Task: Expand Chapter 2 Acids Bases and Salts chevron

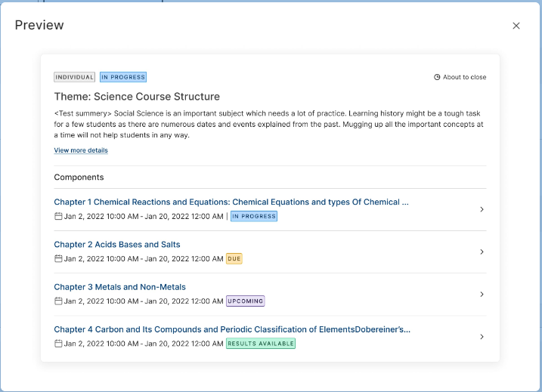Action: pyautogui.click(x=482, y=252)
